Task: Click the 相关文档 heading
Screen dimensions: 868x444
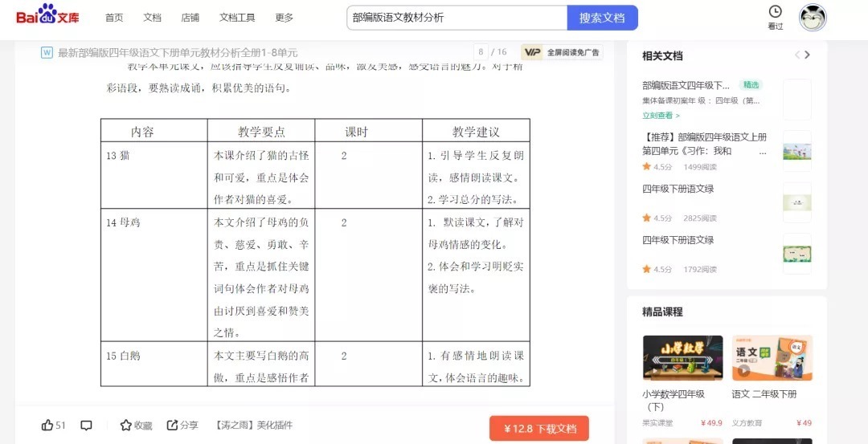Action: pyautogui.click(x=662, y=55)
